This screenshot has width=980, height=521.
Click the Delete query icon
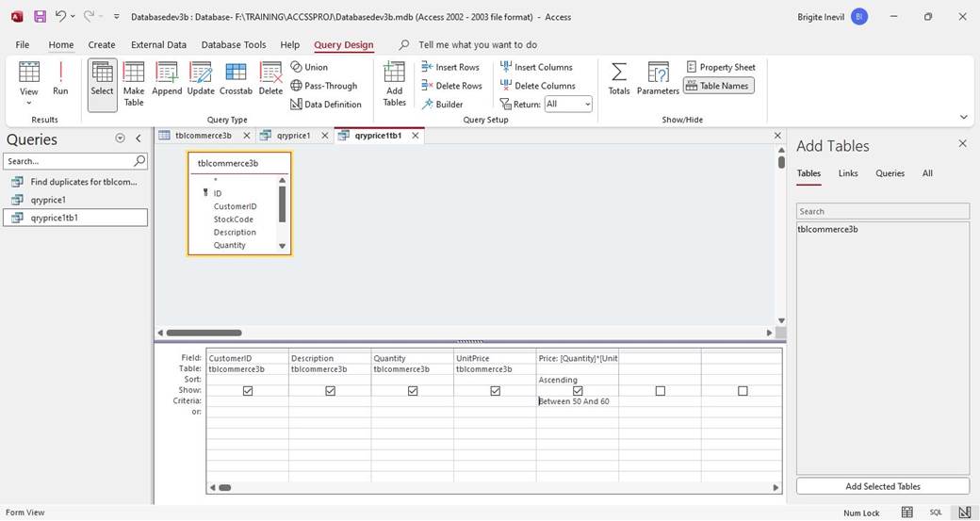[270, 79]
